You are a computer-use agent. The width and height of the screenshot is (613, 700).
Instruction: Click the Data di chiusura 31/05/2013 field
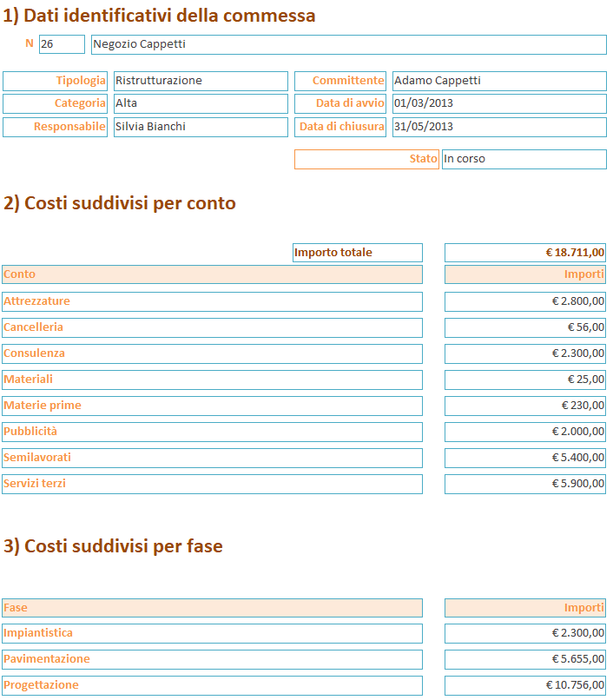[x=499, y=127]
